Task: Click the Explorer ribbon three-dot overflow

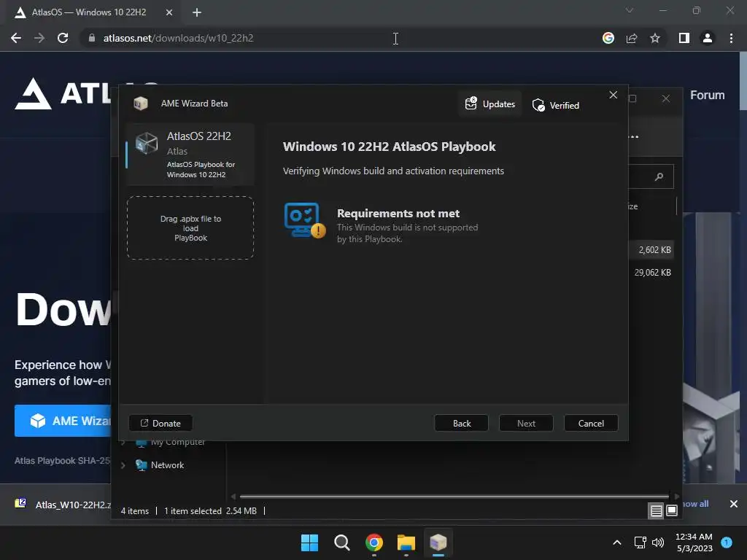Action: coord(633,136)
